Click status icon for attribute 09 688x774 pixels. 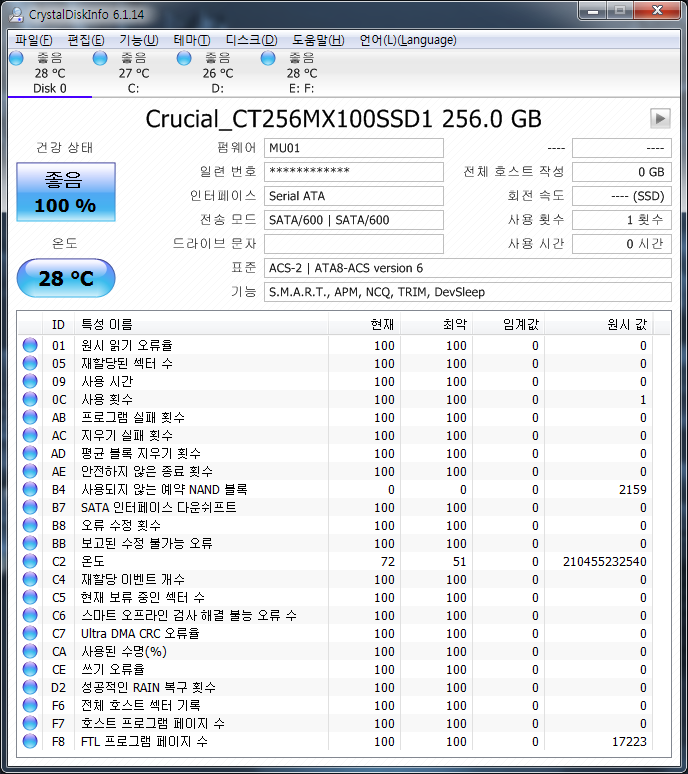coord(30,381)
